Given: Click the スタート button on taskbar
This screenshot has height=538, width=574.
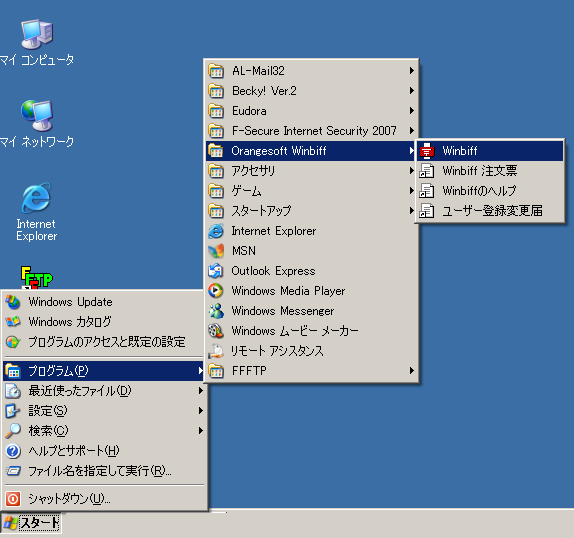Looking at the screenshot, I should click(x=31, y=523).
